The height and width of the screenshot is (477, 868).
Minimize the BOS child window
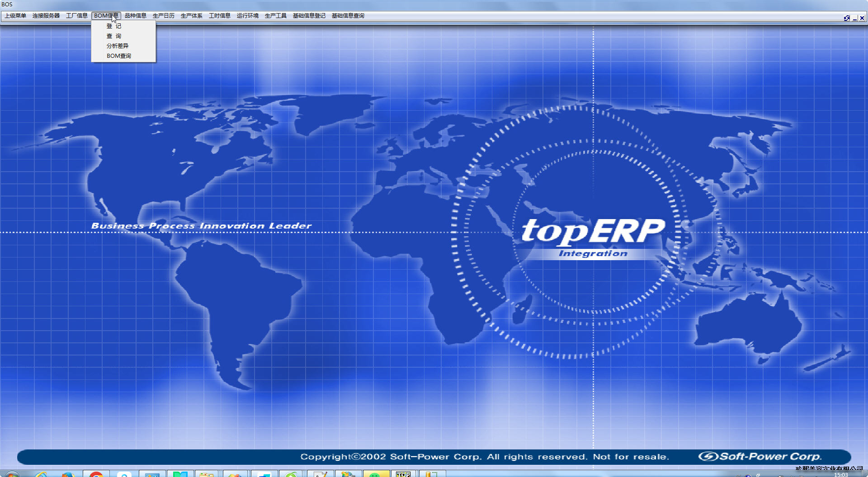[x=854, y=18]
